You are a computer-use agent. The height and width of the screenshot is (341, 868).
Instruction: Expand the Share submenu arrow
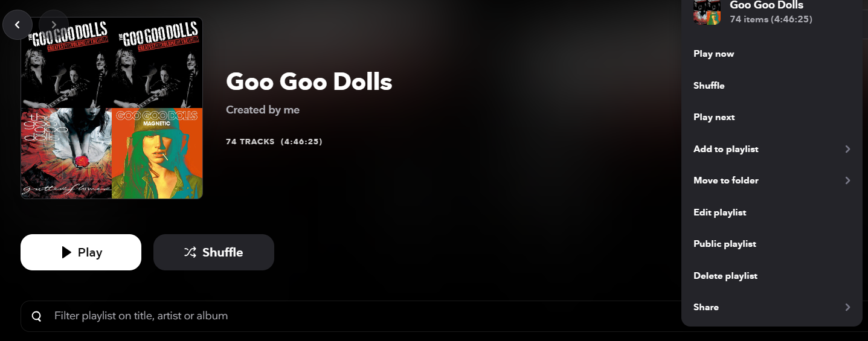point(847,307)
